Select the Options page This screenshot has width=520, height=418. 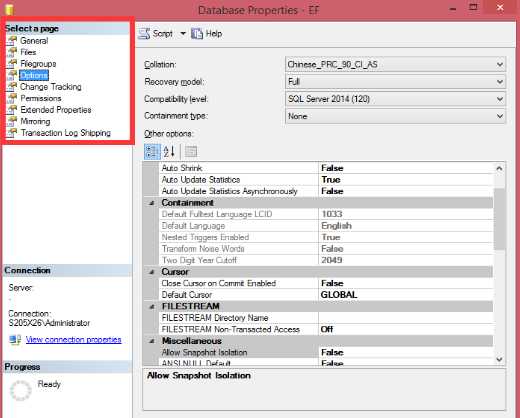coord(34,75)
